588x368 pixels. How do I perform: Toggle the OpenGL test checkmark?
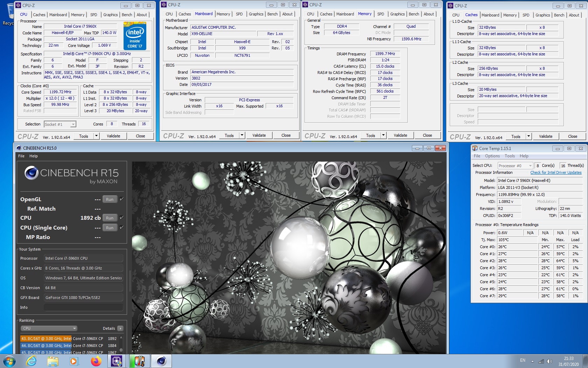(x=121, y=199)
